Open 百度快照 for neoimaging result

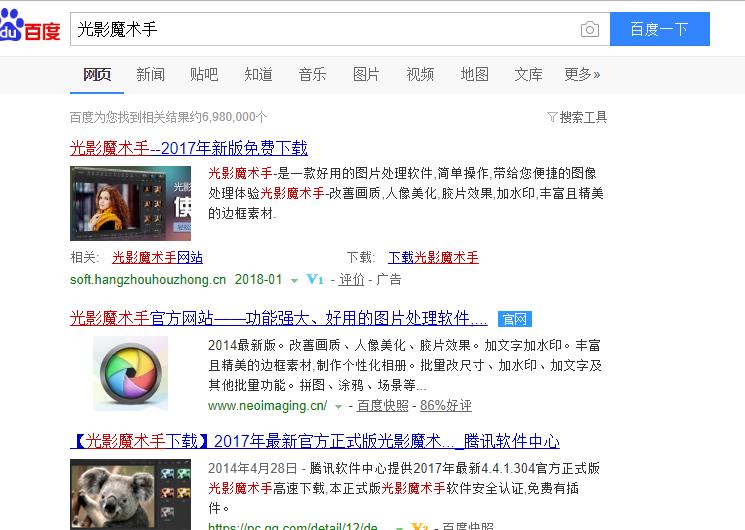tap(382, 405)
